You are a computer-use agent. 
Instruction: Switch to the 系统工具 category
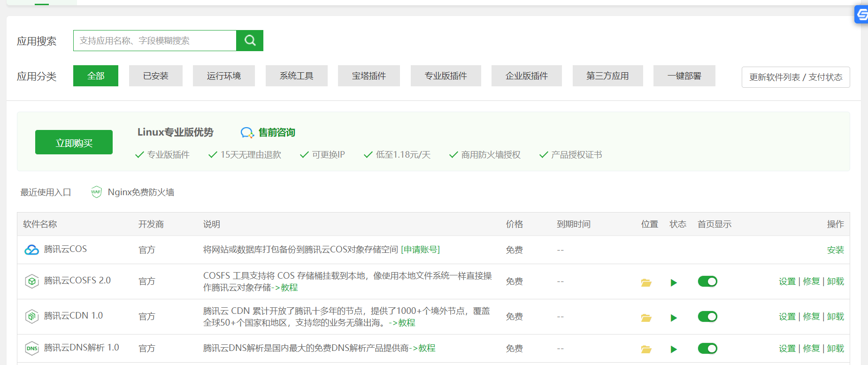click(297, 76)
